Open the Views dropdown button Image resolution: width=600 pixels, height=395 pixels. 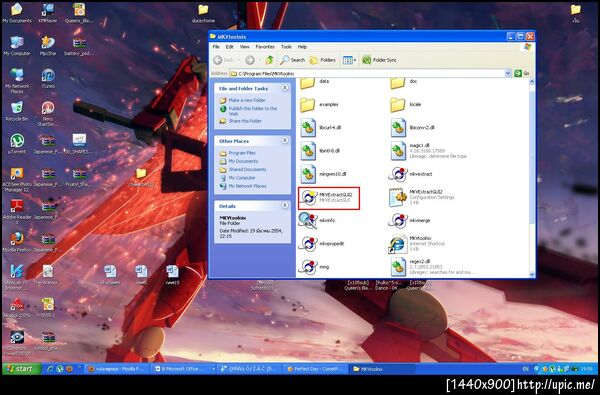tap(349, 60)
